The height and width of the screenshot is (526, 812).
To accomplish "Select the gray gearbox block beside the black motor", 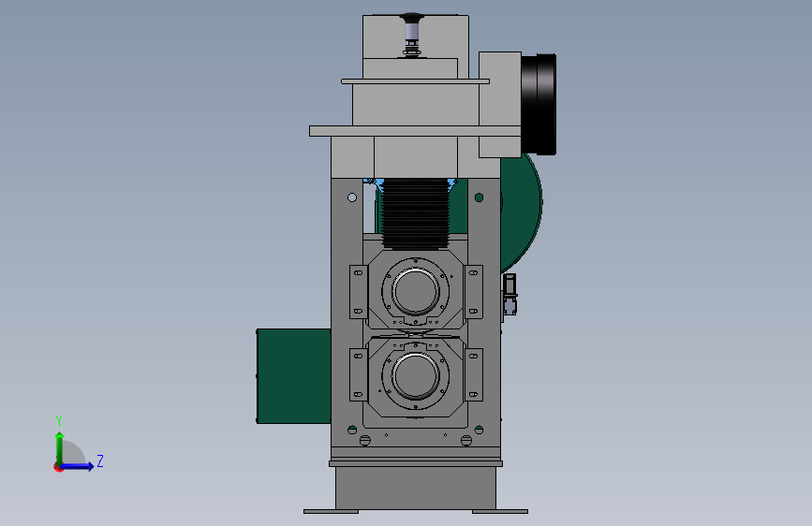I will pos(500,104).
